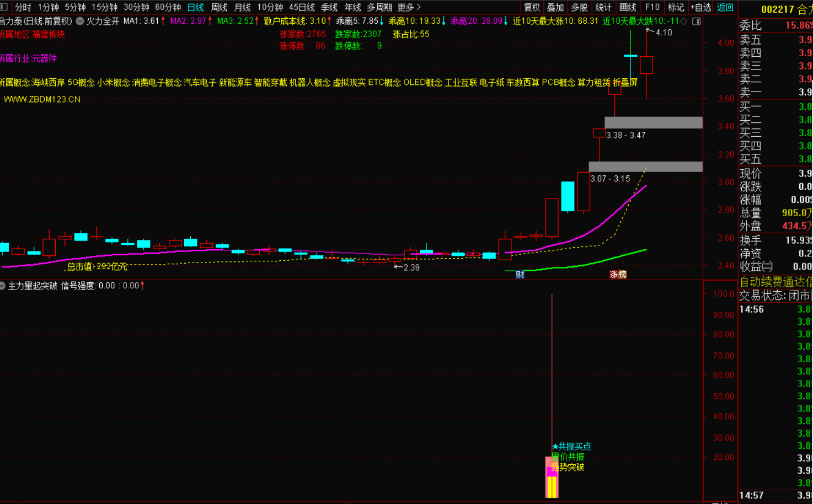Open F10 company information
813x504 pixels.
click(652, 7)
